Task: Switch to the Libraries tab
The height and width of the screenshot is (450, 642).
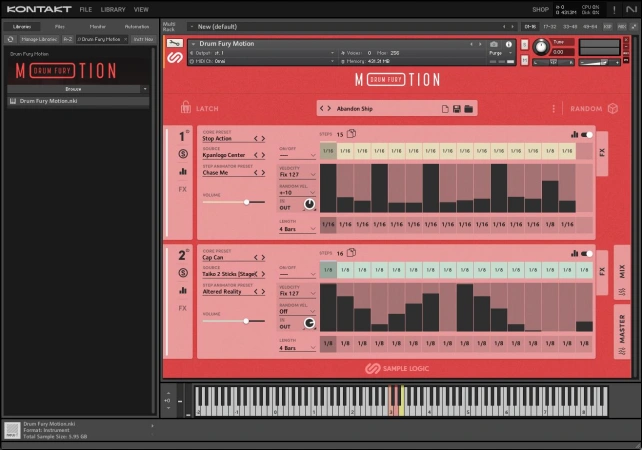Action: 22,27
